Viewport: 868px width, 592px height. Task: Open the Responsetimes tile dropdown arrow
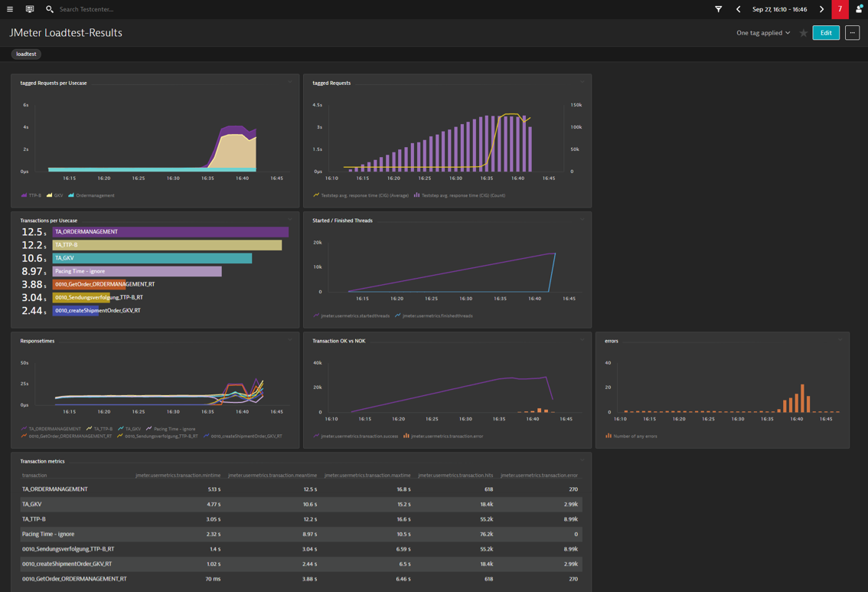tap(290, 340)
